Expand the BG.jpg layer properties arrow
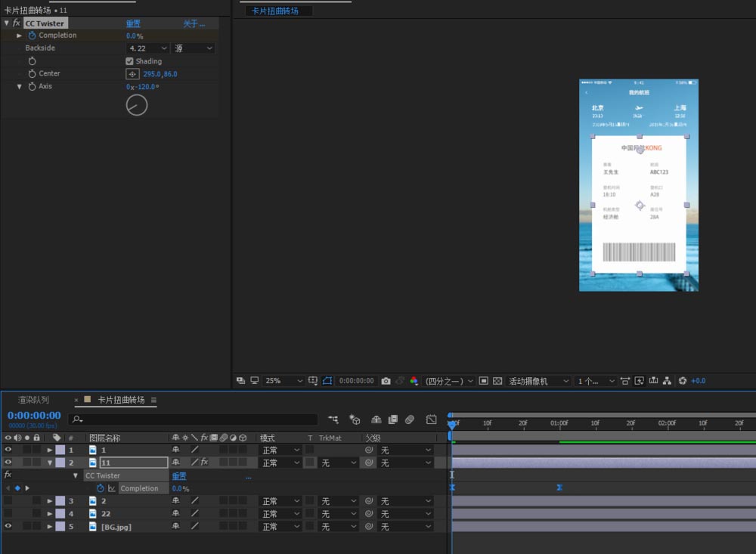756x554 pixels. tap(50, 527)
